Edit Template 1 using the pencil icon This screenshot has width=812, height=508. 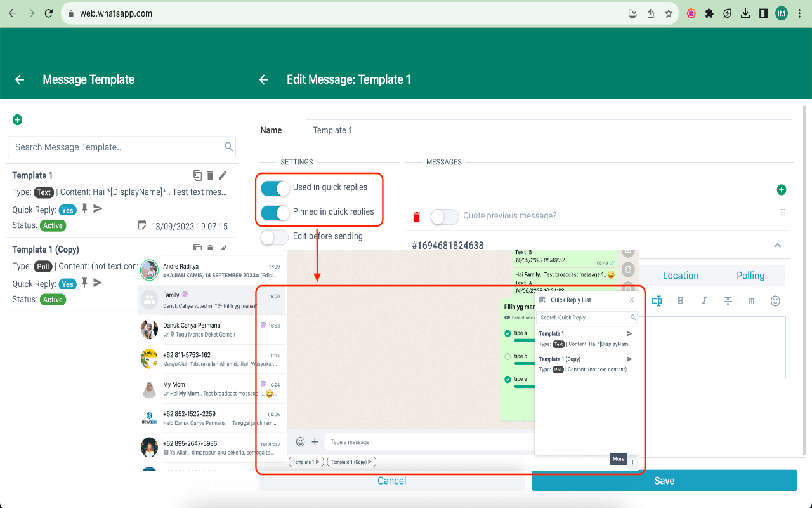pos(222,175)
